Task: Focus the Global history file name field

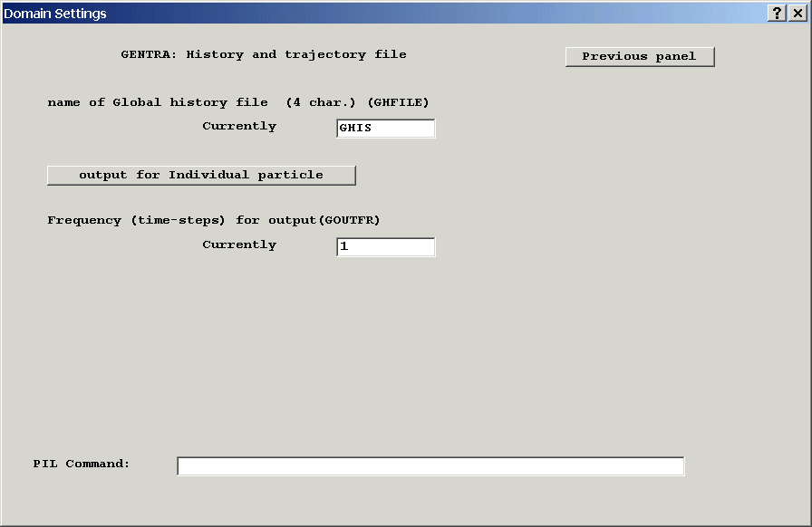Action: click(385, 129)
